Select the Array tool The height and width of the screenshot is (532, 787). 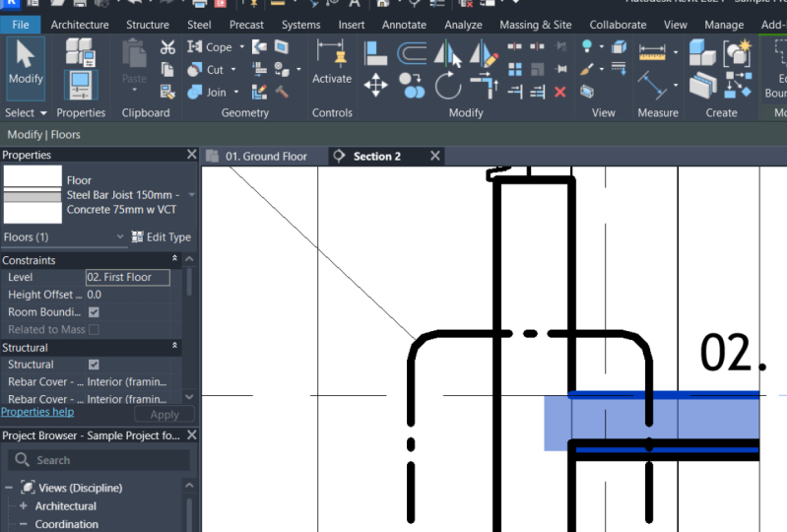coord(515,69)
